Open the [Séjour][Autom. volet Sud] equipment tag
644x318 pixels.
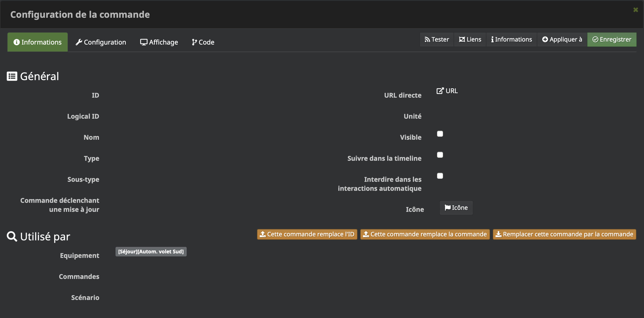[151, 252]
